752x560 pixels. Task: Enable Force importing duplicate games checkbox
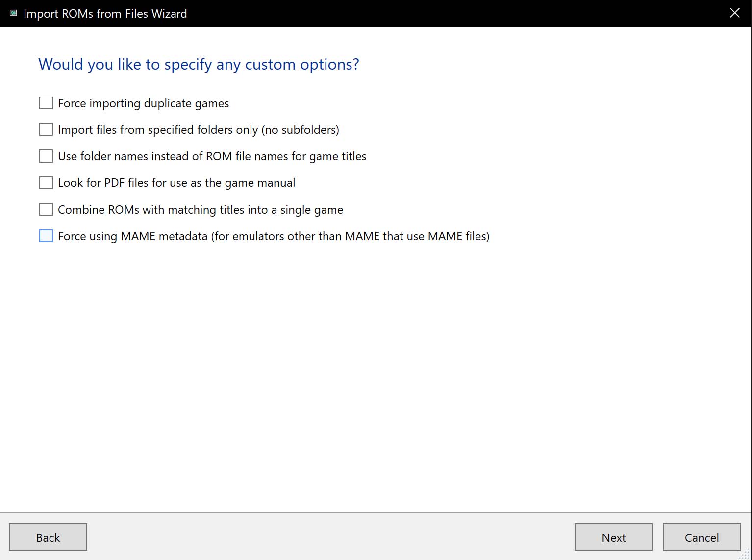click(46, 103)
